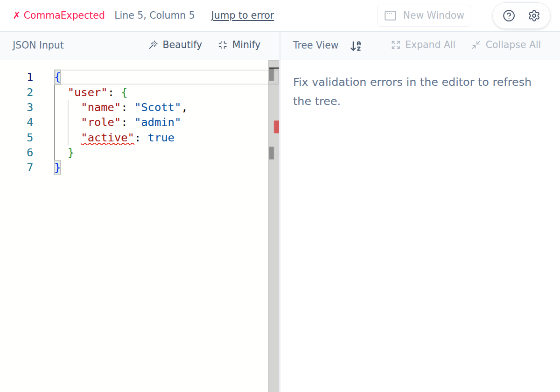Click the Expand All icon
The width and height of the screenshot is (560, 392).
click(x=396, y=45)
